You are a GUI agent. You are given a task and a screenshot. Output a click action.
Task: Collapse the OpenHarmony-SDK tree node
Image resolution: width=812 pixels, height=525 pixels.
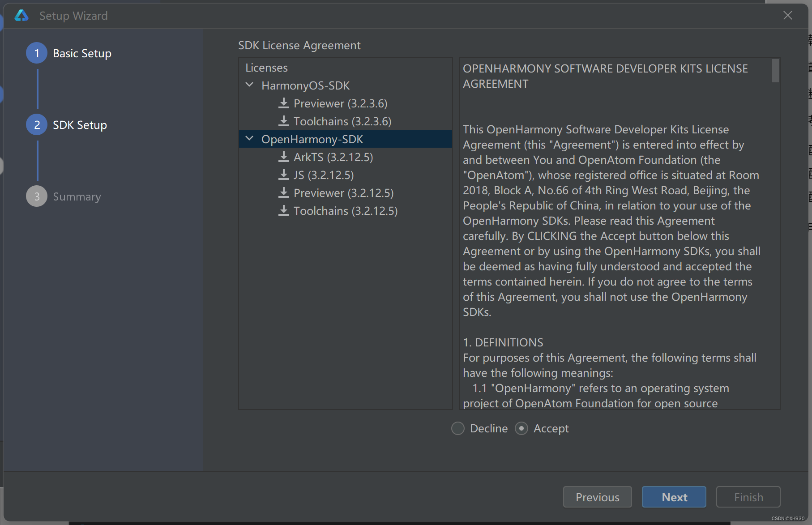click(250, 139)
